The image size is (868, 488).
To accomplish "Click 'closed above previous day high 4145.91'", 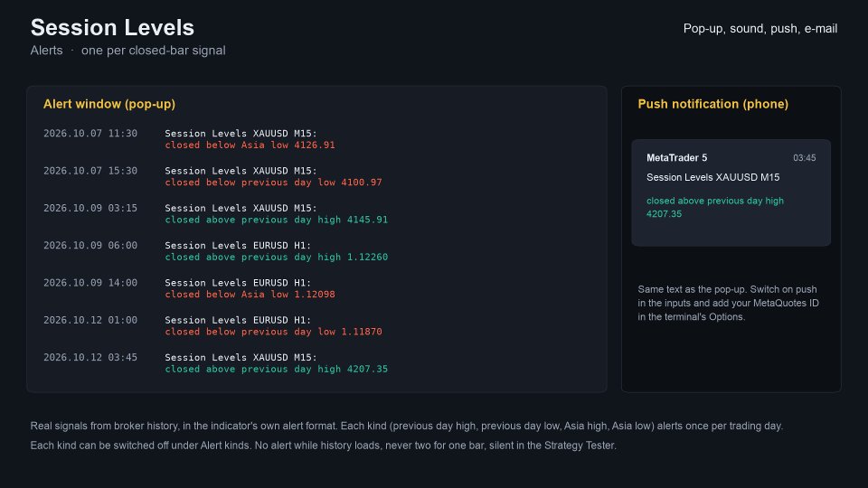I will tap(277, 220).
